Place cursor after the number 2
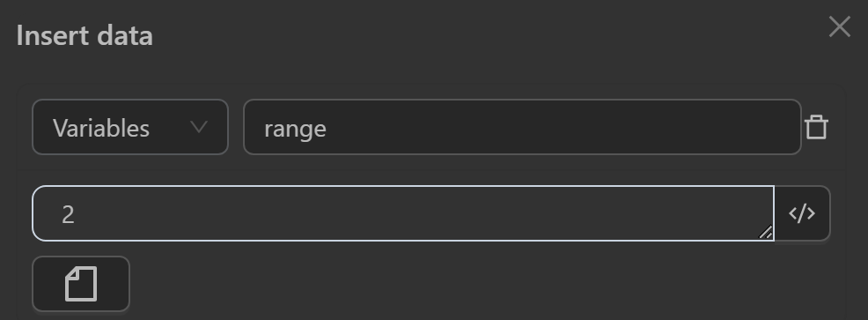Screen dimensions: 868x320 coord(76,214)
